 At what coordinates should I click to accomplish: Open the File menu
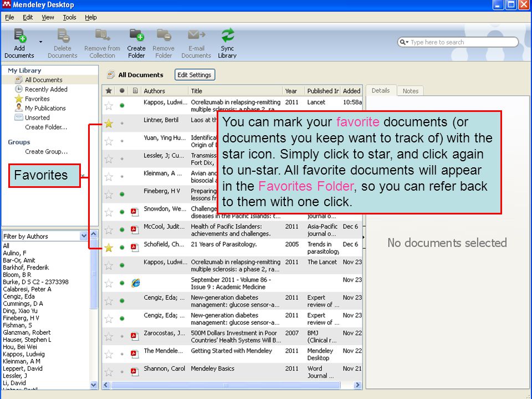(9, 17)
